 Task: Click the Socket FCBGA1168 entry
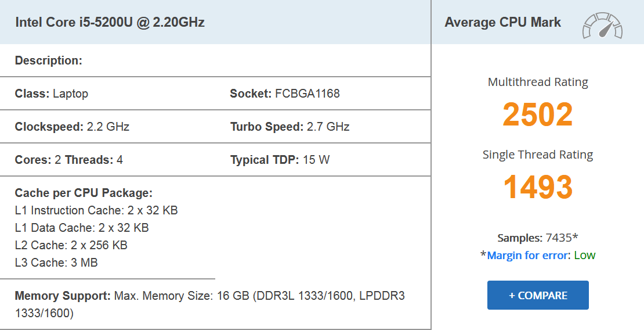pos(285,94)
